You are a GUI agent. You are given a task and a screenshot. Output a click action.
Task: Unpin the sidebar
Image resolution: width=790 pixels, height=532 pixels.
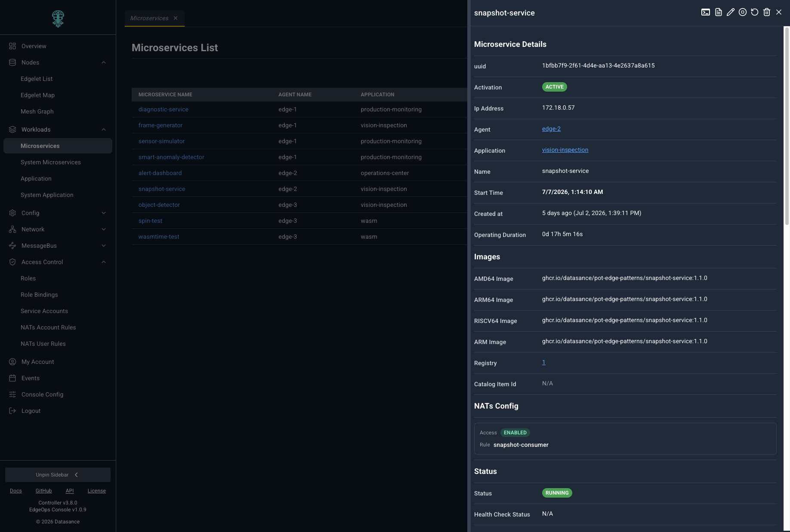coord(58,475)
